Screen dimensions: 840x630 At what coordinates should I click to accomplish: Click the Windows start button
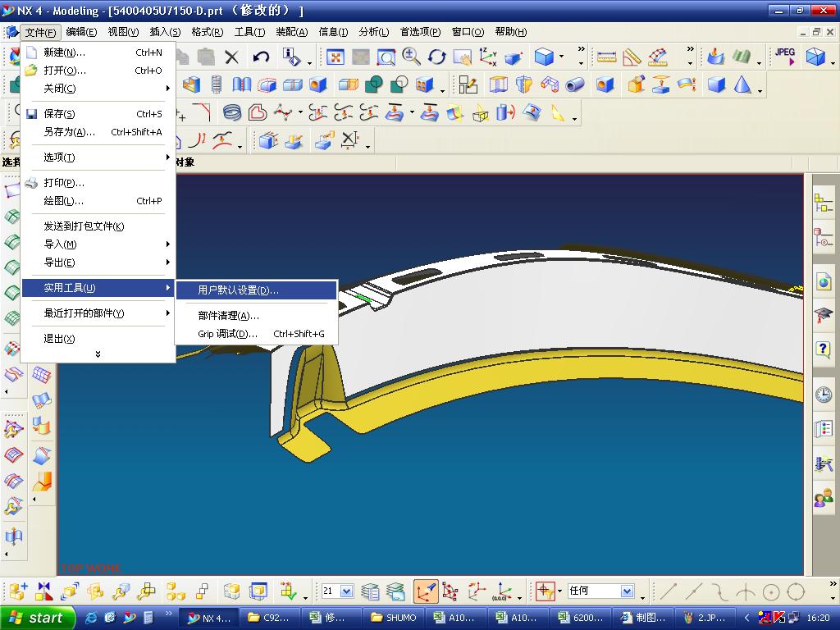(x=37, y=618)
